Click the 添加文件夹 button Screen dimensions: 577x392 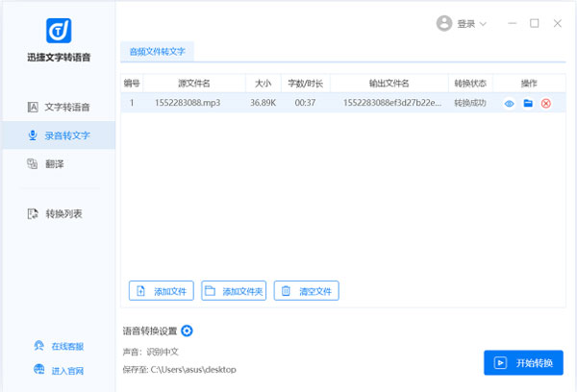pyautogui.click(x=234, y=290)
